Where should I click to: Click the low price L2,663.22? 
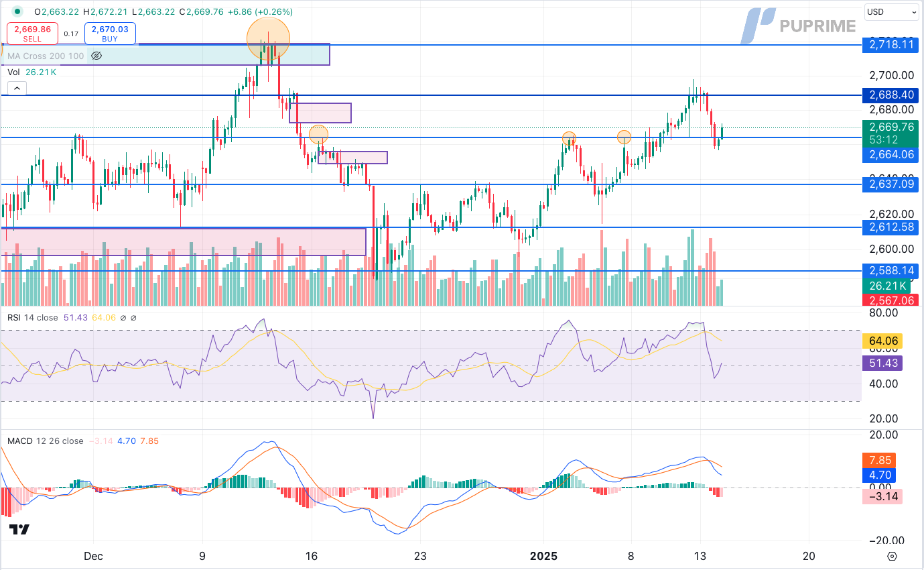tap(153, 11)
